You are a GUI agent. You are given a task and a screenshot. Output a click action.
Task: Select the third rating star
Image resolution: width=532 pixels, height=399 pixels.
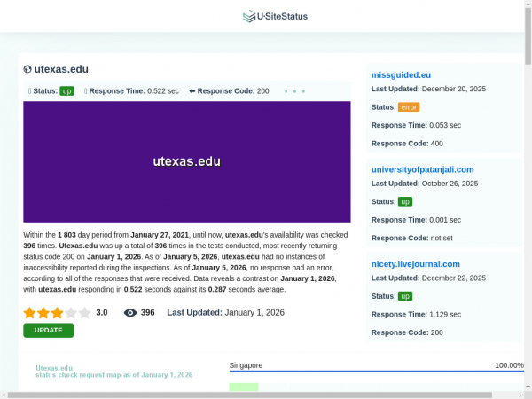(x=57, y=313)
